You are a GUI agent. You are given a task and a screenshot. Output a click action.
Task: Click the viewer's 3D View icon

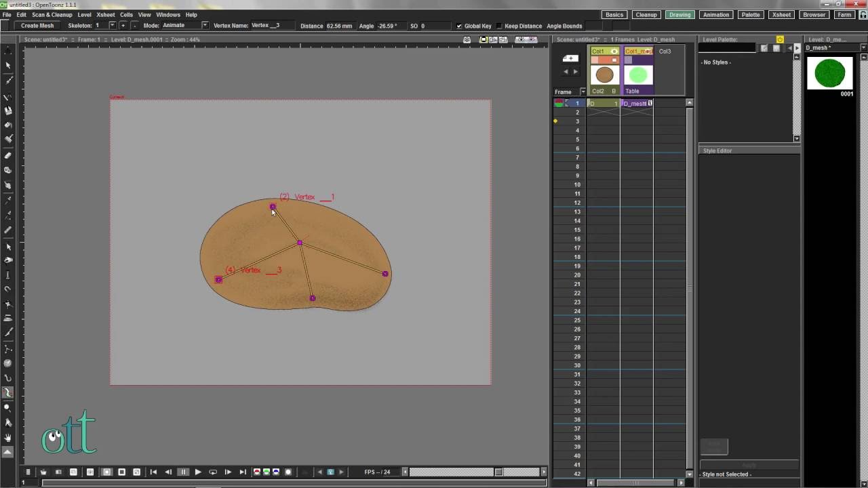493,39
